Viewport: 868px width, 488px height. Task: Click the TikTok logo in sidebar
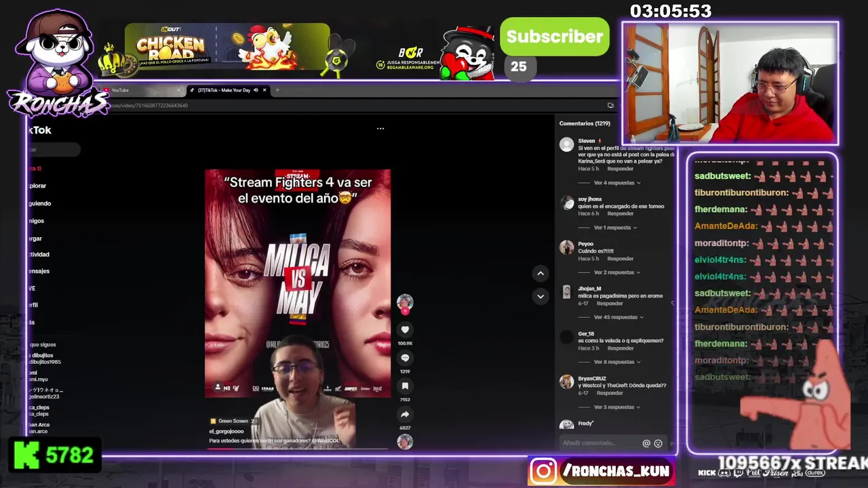pos(40,130)
